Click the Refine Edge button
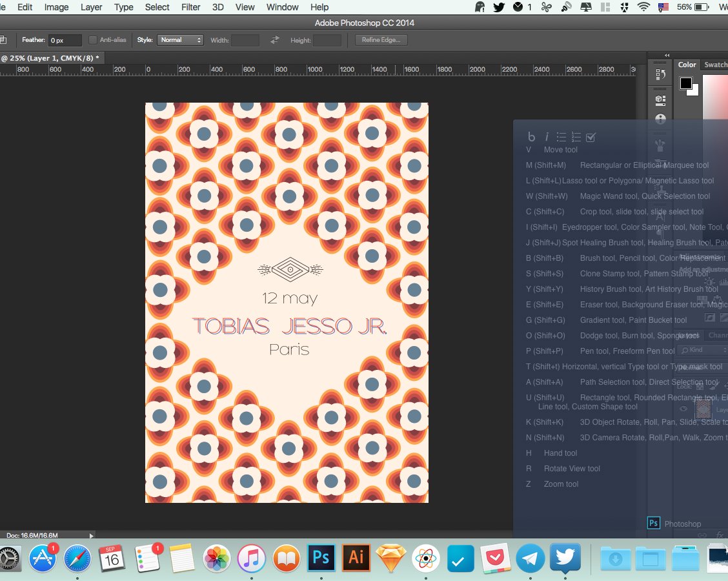728x581 pixels. pyautogui.click(x=381, y=40)
